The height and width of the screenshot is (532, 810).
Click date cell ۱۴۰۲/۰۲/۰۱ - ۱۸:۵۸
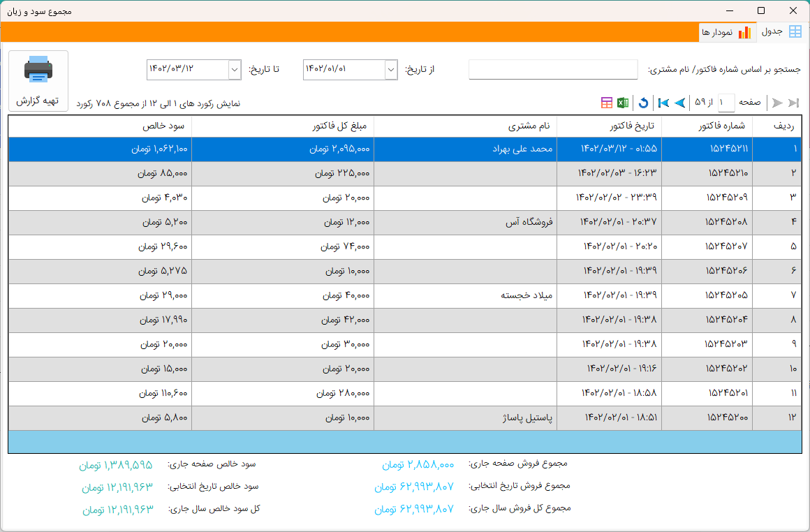pos(610,394)
